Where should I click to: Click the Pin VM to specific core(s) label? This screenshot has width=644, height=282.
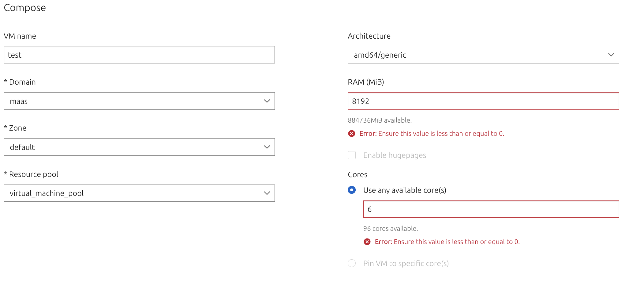406,264
